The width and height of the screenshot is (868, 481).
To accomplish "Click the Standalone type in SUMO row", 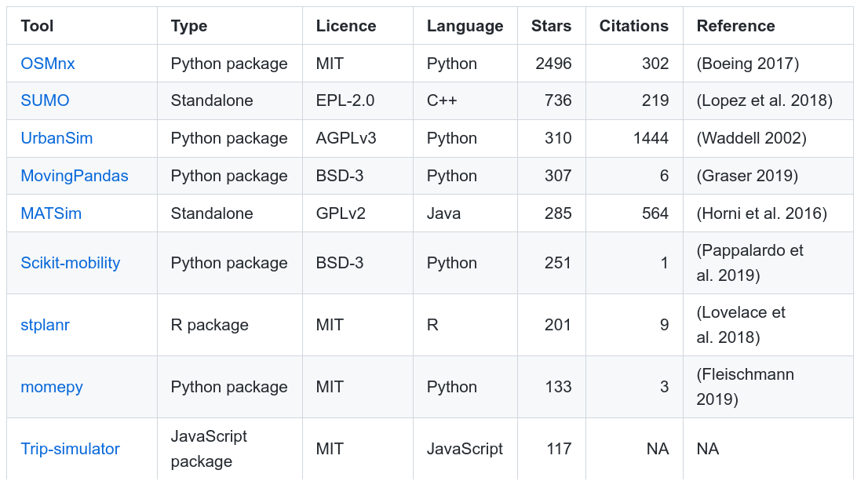I will [x=211, y=100].
